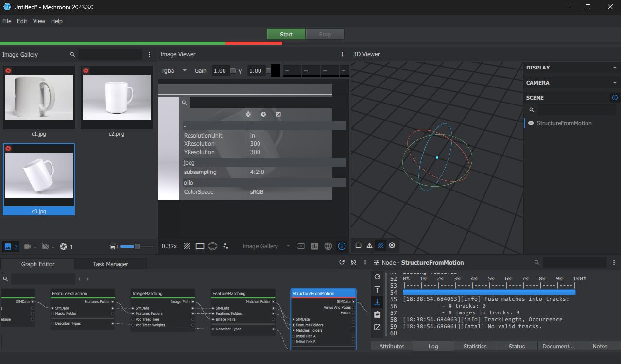Expand the DISPLAY section
The width and height of the screenshot is (621, 364).
pos(571,68)
